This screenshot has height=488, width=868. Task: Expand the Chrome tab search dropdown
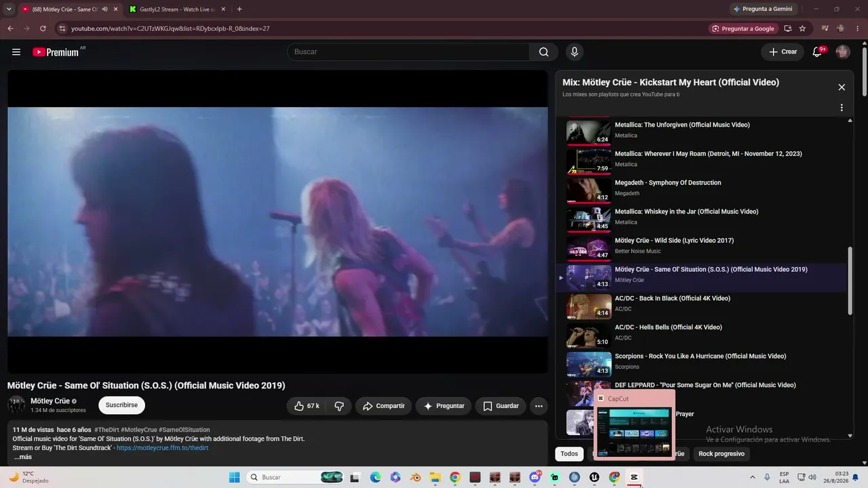coord(9,9)
